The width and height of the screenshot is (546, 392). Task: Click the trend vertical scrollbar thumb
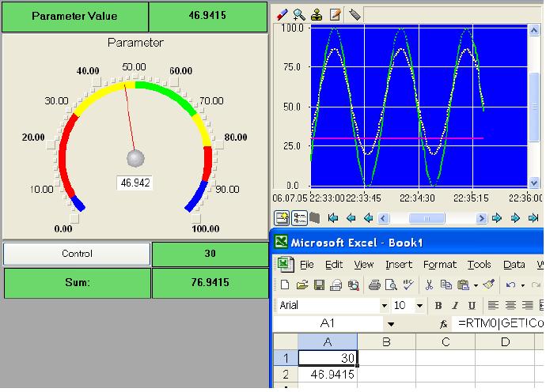[x=534, y=107]
